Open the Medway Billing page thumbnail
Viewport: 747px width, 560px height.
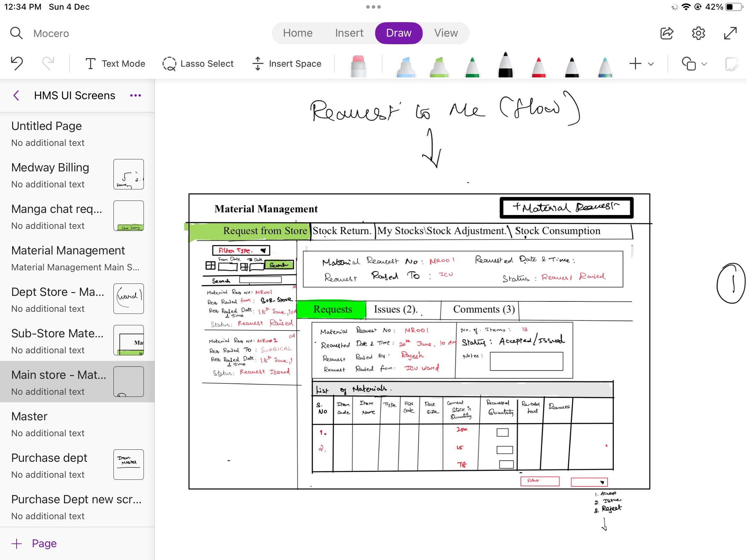tap(128, 174)
